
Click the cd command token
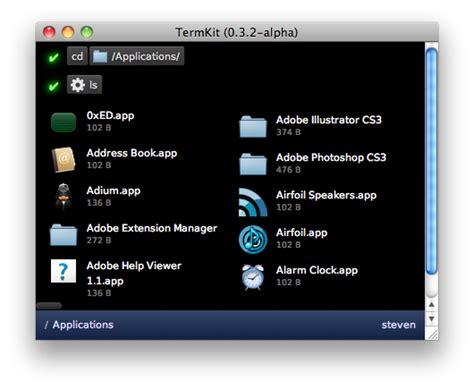[77, 56]
